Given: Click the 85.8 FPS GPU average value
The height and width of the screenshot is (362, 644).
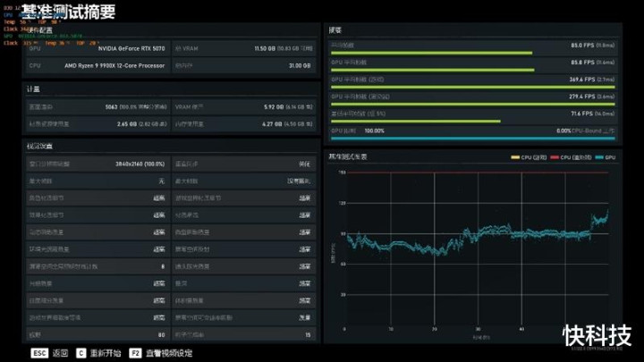Looking at the screenshot, I should pos(582,63).
